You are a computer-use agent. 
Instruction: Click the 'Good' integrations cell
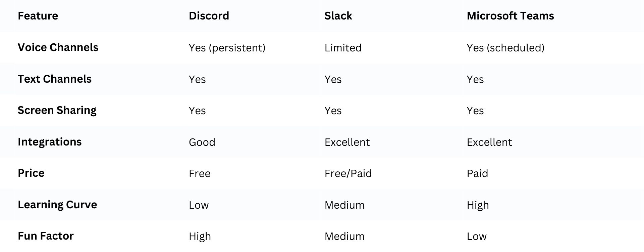[x=202, y=142]
